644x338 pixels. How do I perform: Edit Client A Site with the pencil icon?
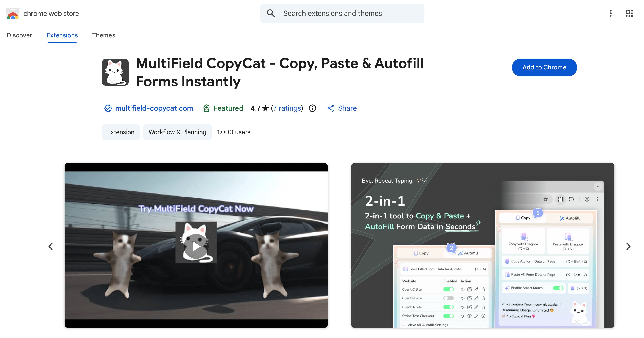click(476, 307)
